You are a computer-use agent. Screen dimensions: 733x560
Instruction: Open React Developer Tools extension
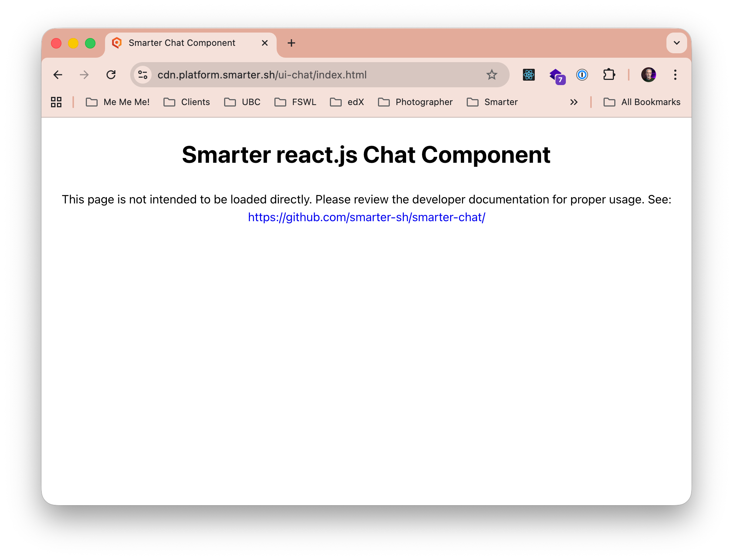click(528, 75)
